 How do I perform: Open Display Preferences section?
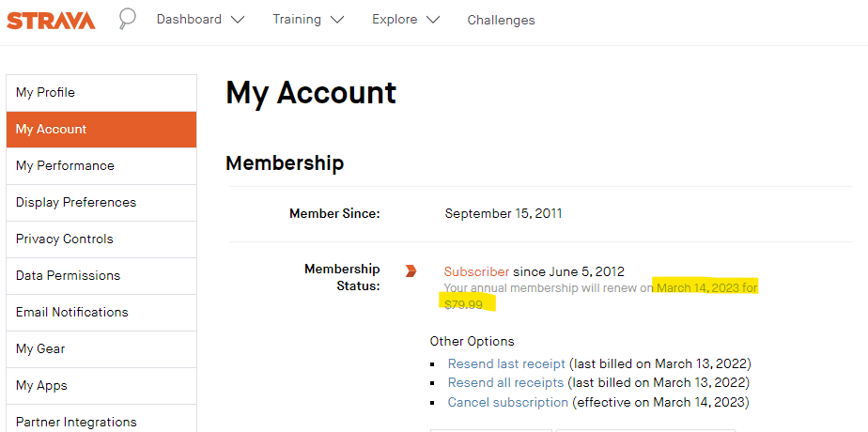pyautogui.click(x=101, y=203)
